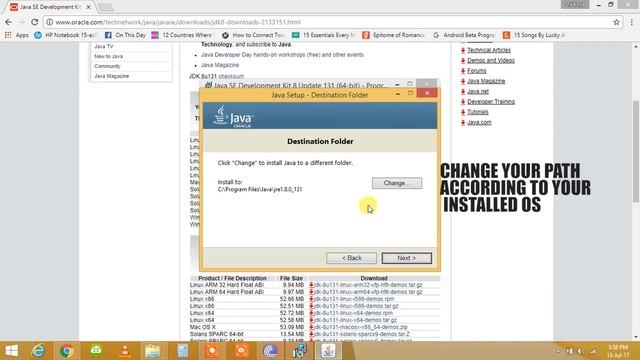Open Java Developer Day hands-on workshops link
The width and height of the screenshot is (640, 360).
[282, 55]
